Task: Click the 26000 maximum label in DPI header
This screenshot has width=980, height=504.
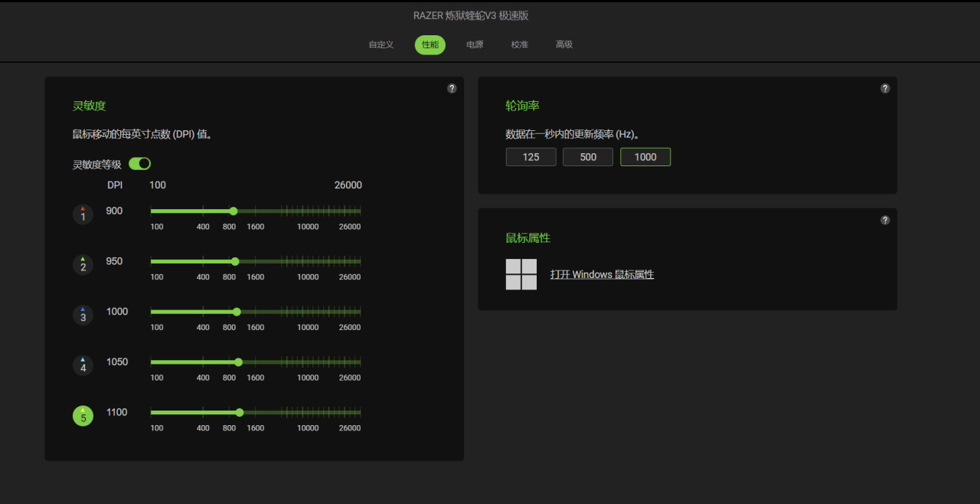Action: pyautogui.click(x=348, y=185)
